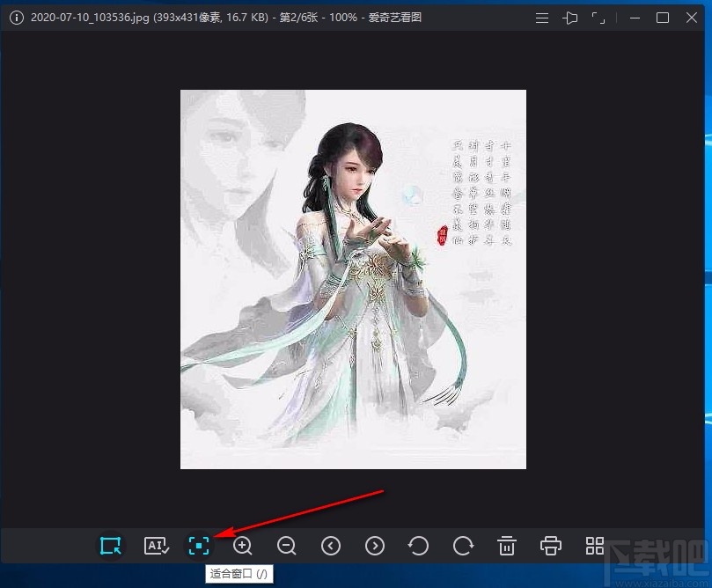
Task: Toggle the fit-window display mode
Action: tap(198, 546)
